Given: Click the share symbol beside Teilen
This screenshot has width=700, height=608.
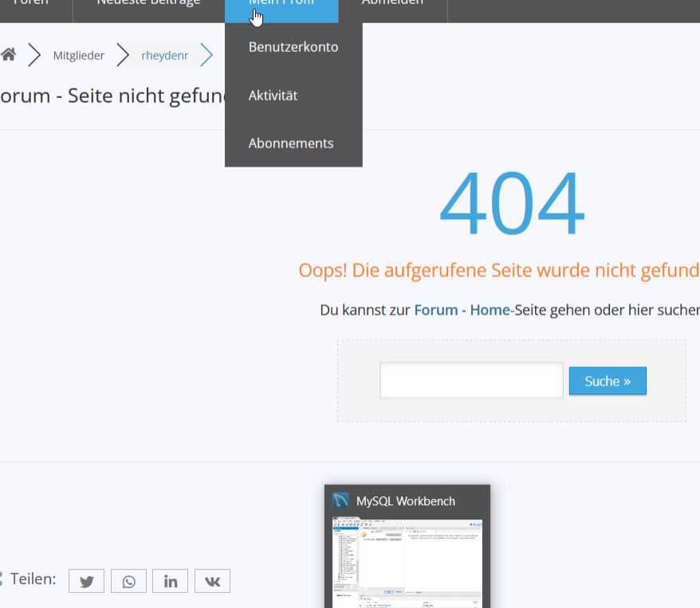Looking at the screenshot, I should (x=2, y=579).
